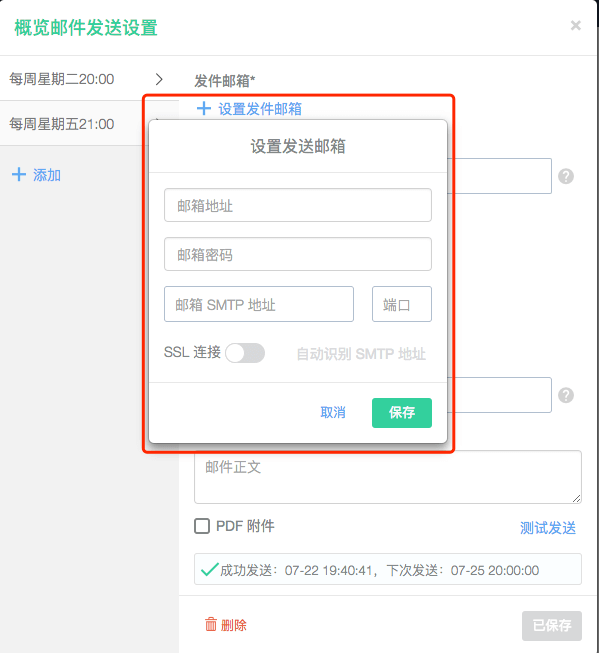599x653 pixels.
Task: Click the plus icon beside 设置发件邮箱
Action: tap(204, 108)
